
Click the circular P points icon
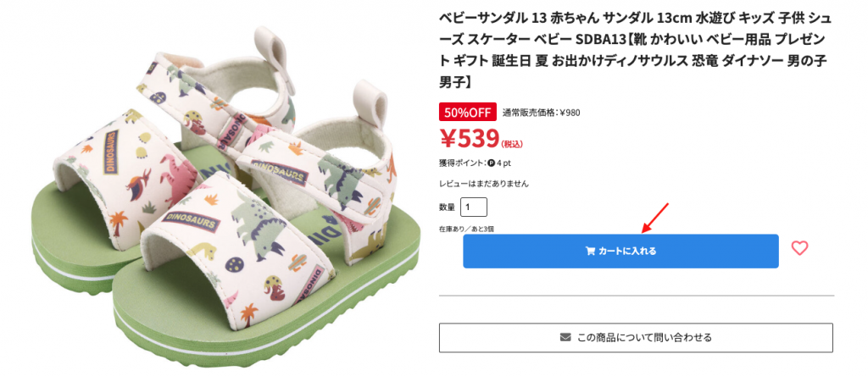492,163
